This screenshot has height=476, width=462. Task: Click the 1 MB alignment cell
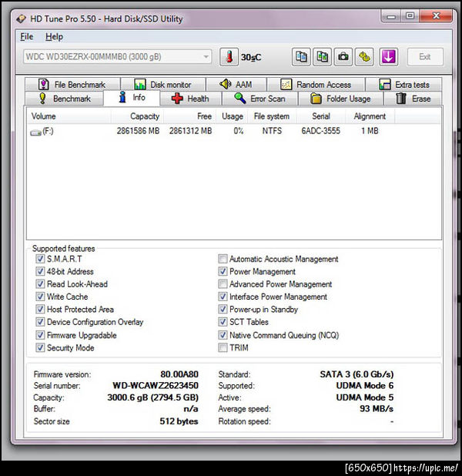coord(370,131)
